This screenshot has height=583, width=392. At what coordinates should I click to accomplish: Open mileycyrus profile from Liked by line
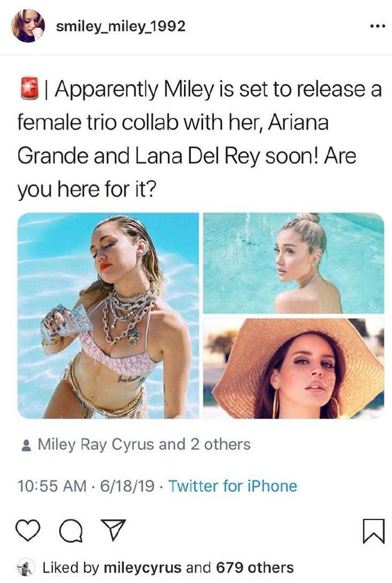click(x=142, y=567)
